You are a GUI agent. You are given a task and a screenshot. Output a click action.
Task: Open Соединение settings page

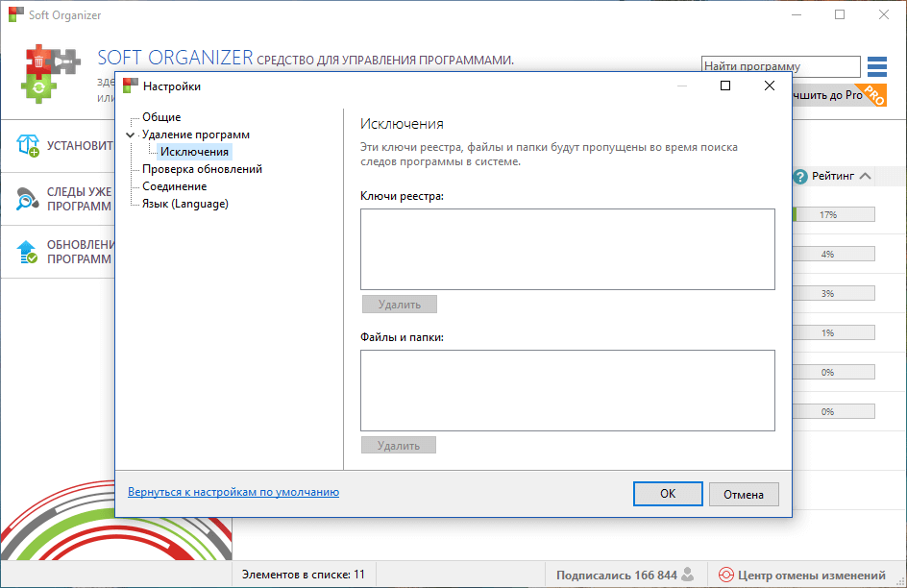174,186
